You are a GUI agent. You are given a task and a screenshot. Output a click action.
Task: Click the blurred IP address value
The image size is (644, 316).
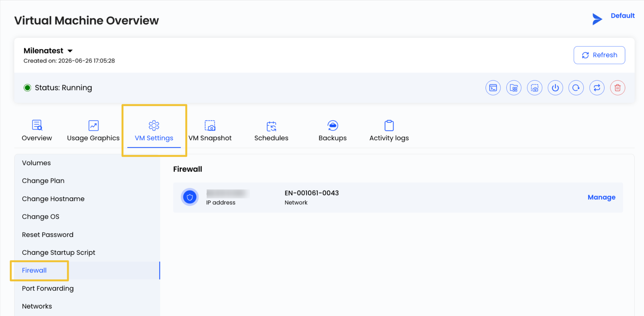pos(228,193)
